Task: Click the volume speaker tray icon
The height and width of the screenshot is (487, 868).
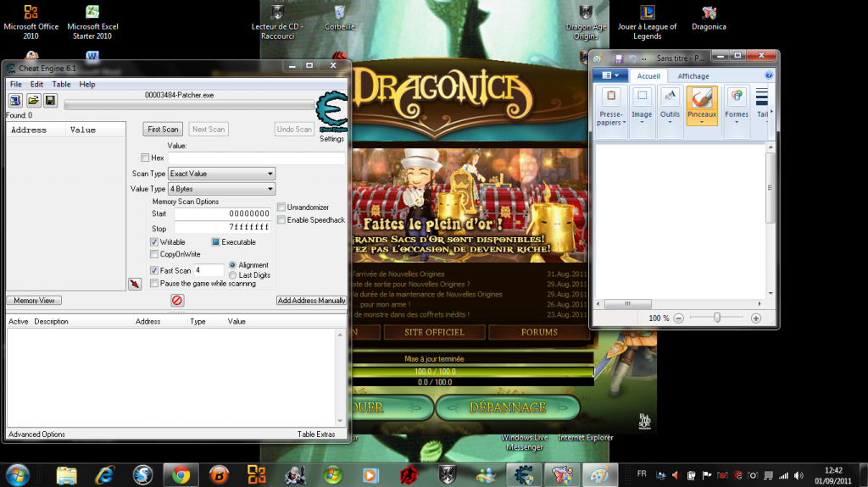Action: click(x=798, y=475)
